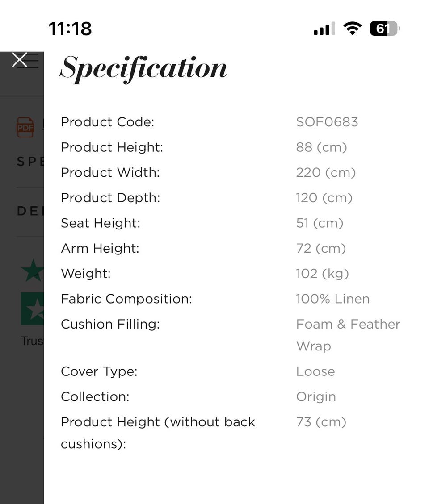Screen dimensions: 429x504
Task: Tap the Weight value 102 (kg)
Action: coord(322,274)
